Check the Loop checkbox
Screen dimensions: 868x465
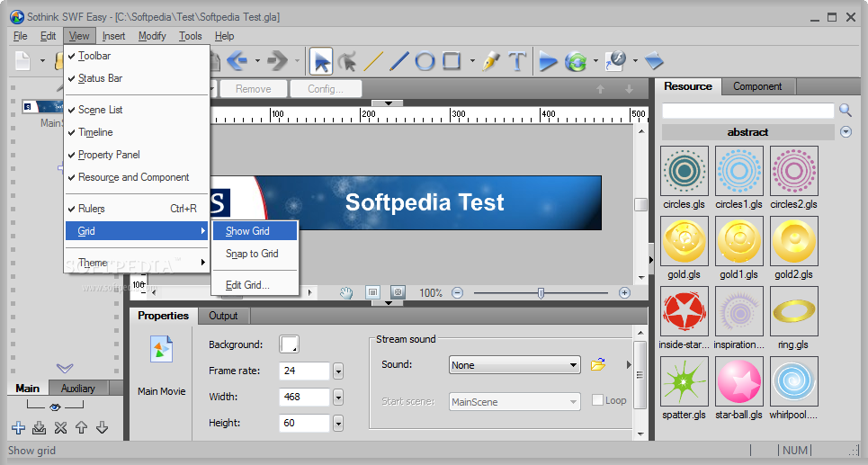click(x=597, y=400)
